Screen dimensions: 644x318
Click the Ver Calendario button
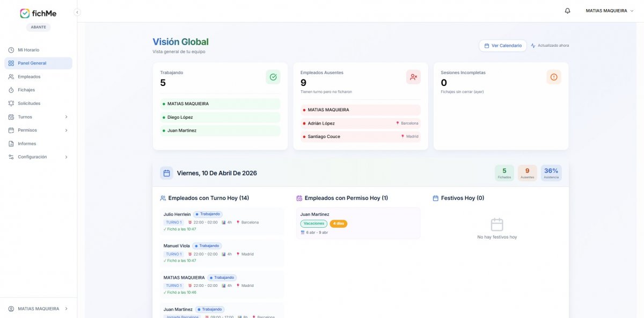tap(502, 46)
